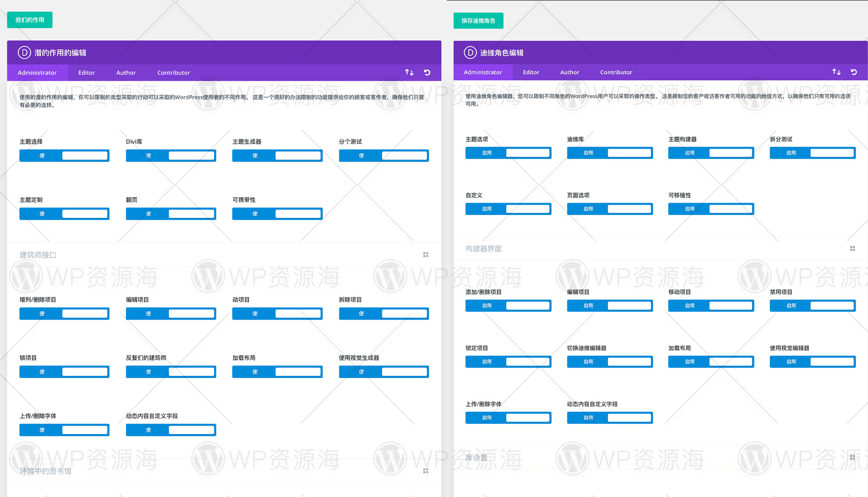Screen dimensions: 868x497
Task: Toggle the 可移植性 switch
Action: (x=711, y=209)
